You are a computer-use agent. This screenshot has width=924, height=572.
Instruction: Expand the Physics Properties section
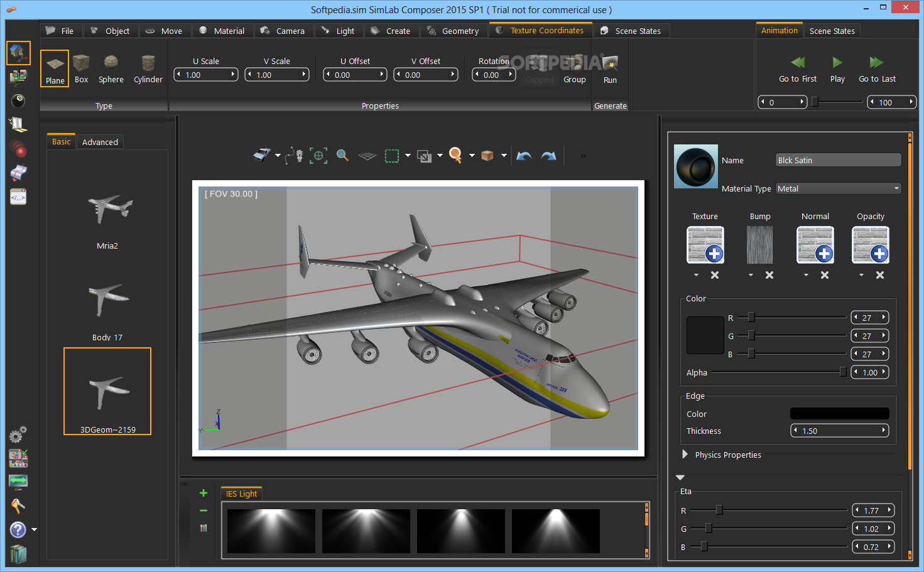tap(685, 454)
